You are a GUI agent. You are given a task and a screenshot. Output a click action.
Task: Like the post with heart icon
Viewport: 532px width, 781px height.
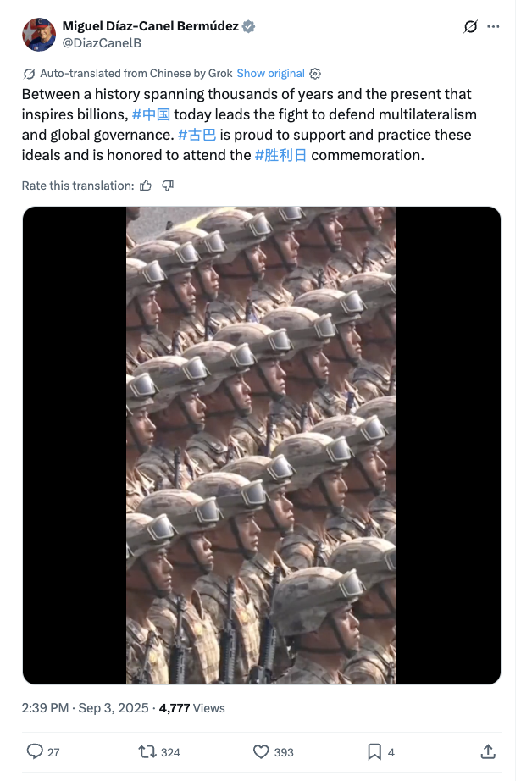[x=261, y=751]
